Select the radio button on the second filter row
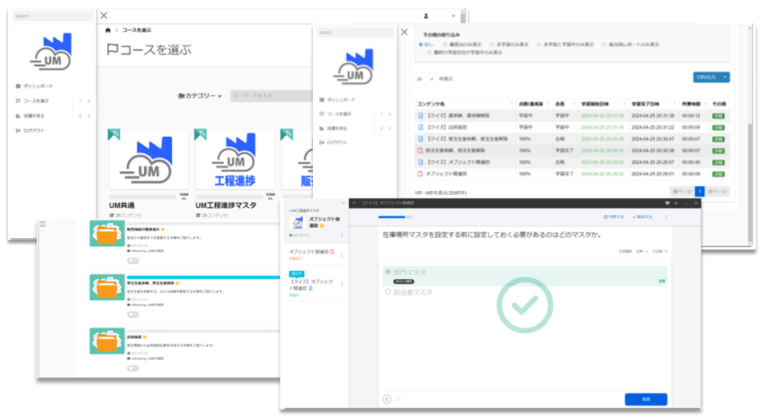 pos(430,52)
